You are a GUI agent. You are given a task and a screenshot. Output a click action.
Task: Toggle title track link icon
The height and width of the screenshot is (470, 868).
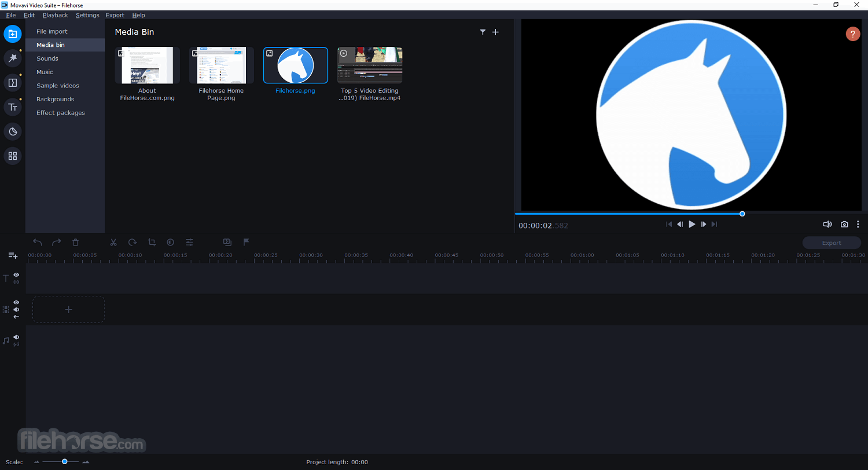[16, 282]
